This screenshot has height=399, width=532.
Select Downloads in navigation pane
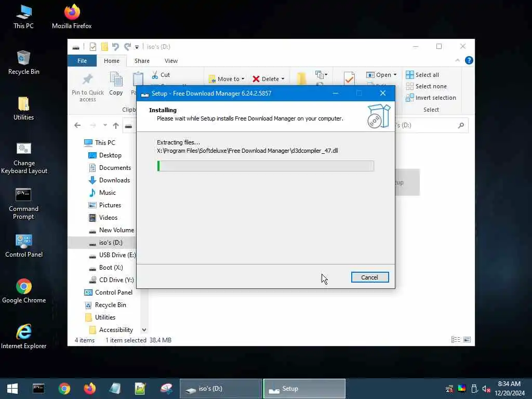pyautogui.click(x=109, y=180)
